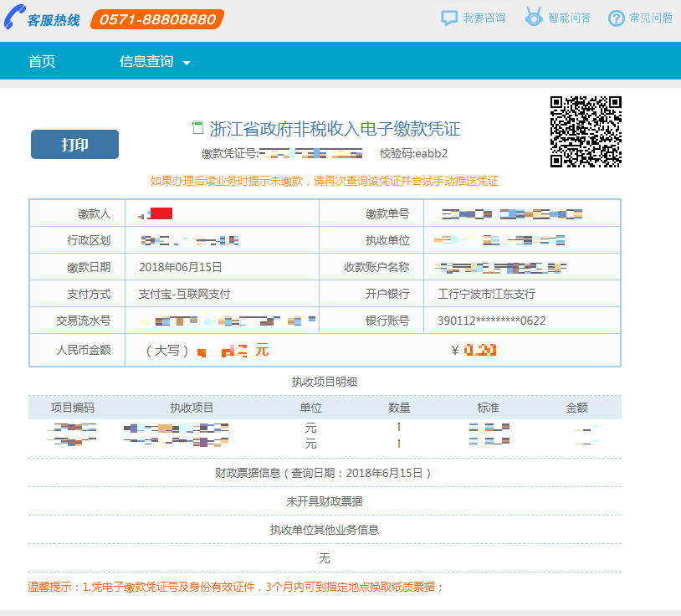
Task: Click the 打印 print button
Action: [74, 144]
